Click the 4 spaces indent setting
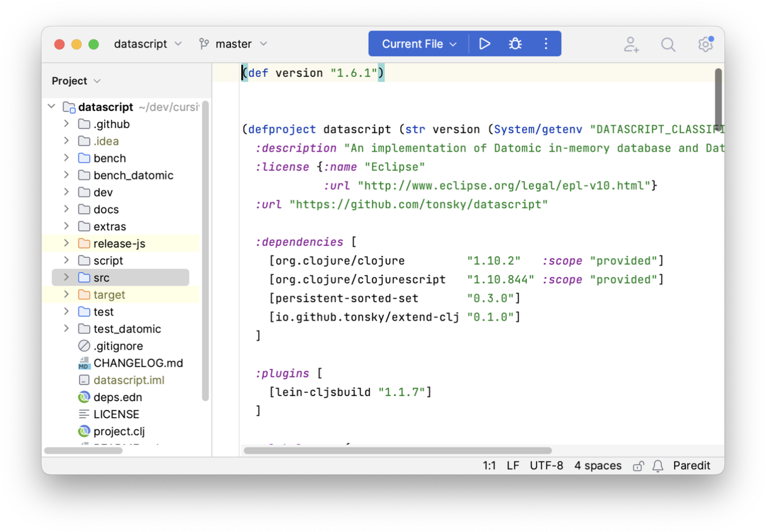 598,466
